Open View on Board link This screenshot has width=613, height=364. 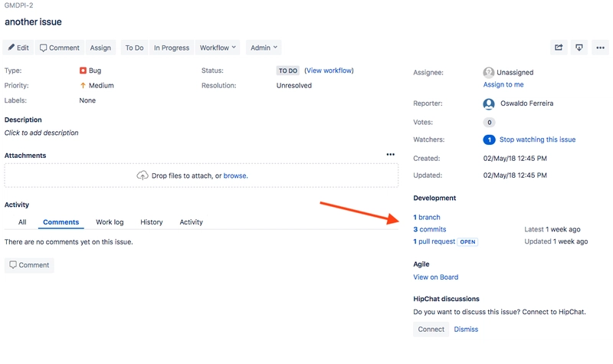[x=436, y=277]
